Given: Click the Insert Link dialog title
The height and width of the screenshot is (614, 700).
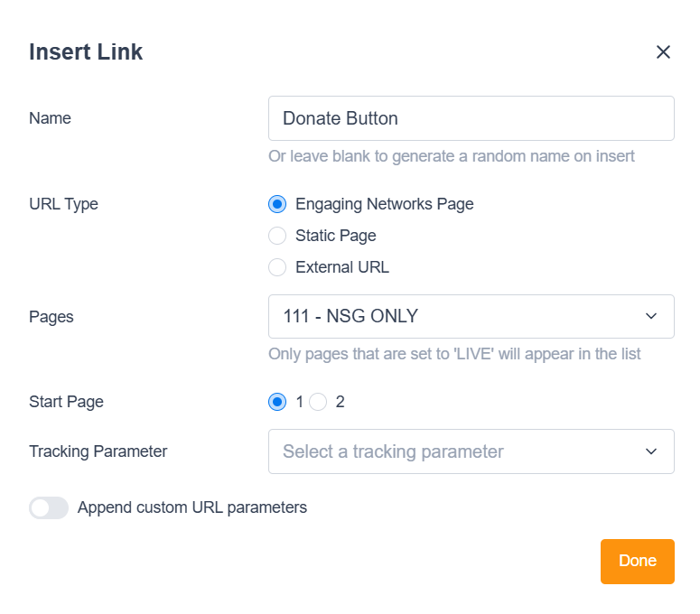Looking at the screenshot, I should pyautogui.click(x=86, y=51).
